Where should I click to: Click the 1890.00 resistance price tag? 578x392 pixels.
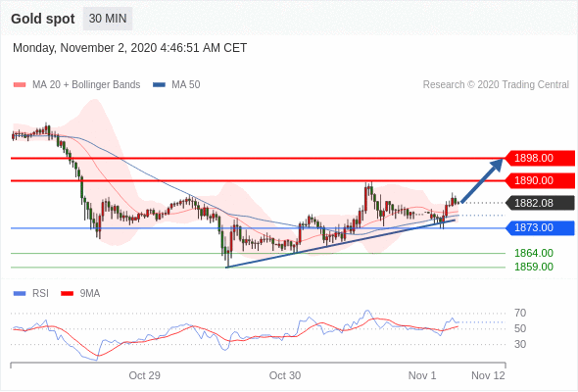(539, 180)
